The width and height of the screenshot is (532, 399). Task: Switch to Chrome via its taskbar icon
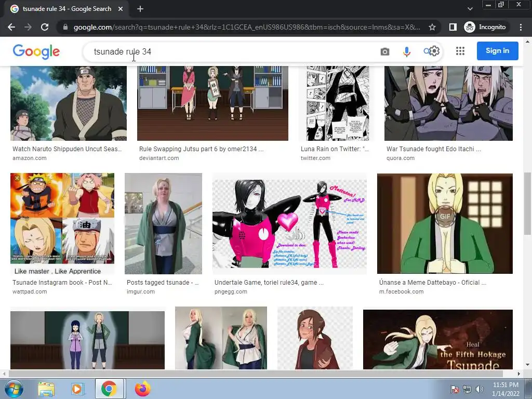[x=109, y=389]
